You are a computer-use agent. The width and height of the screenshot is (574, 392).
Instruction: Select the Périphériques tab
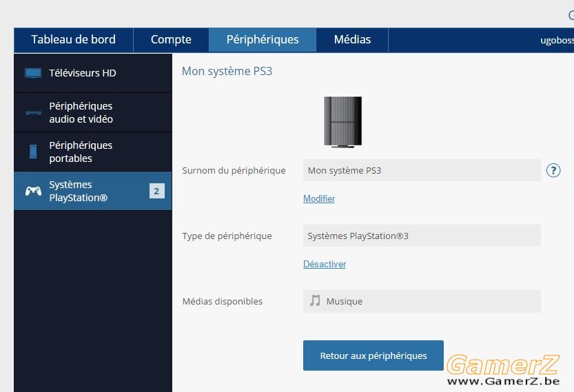263,39
